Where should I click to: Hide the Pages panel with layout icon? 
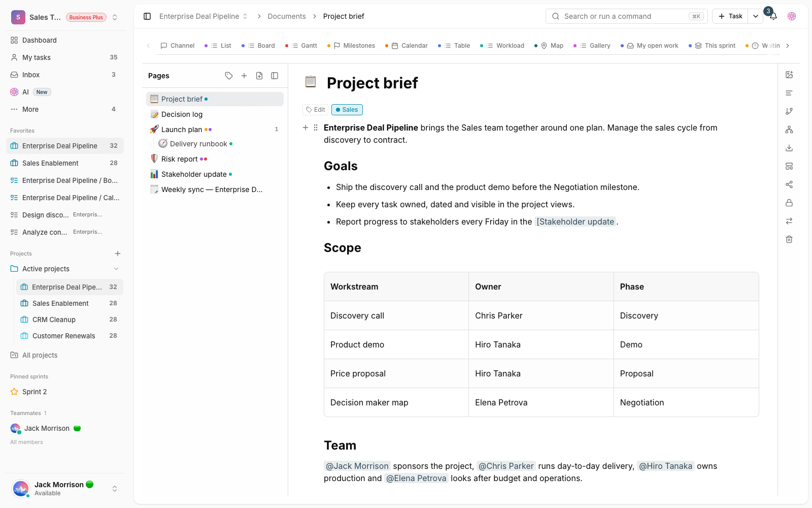tap(275, 76)
